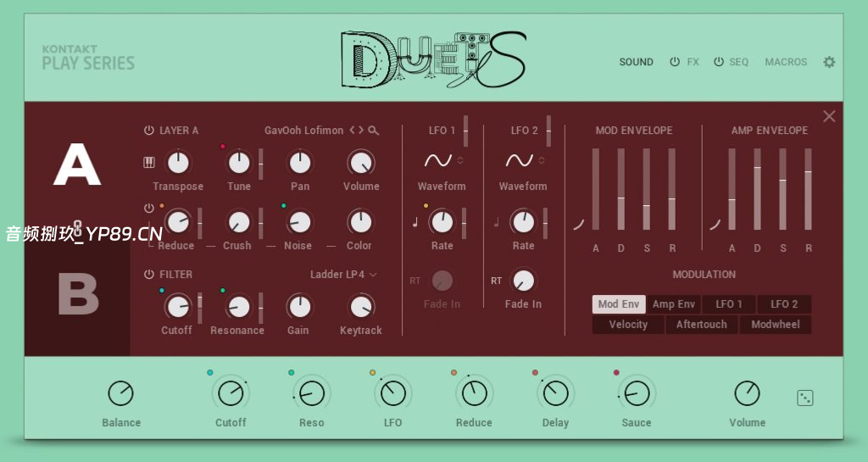Viewport: 868px width, 462px height.
Task: Click the keyboard icon beside Transpose
Action: point(149,162)
